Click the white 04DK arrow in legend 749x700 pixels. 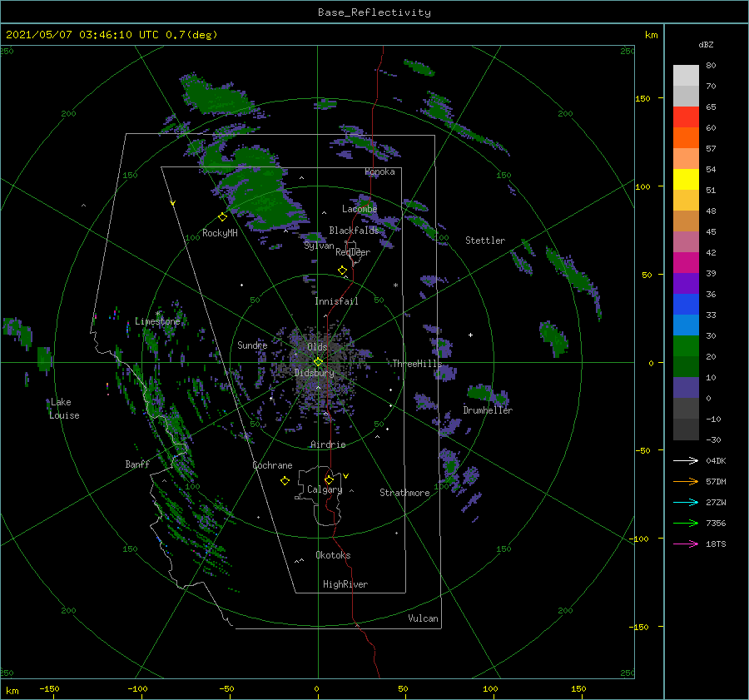686,460
